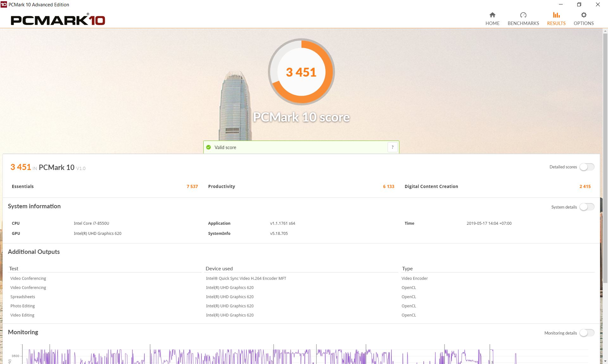The width and height of the screenshot is (608, 364).
Task: Select the Results tab
Action: coord(556,19)
